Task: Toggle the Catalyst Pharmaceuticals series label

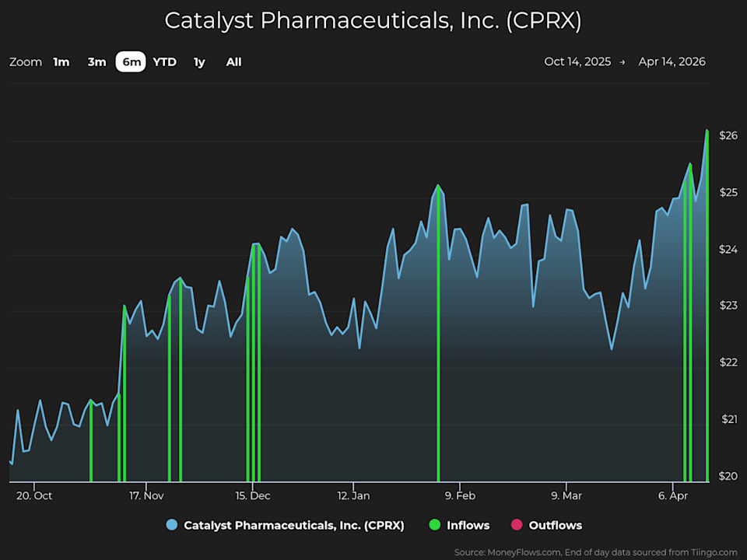Action: (x=293, y=525)
